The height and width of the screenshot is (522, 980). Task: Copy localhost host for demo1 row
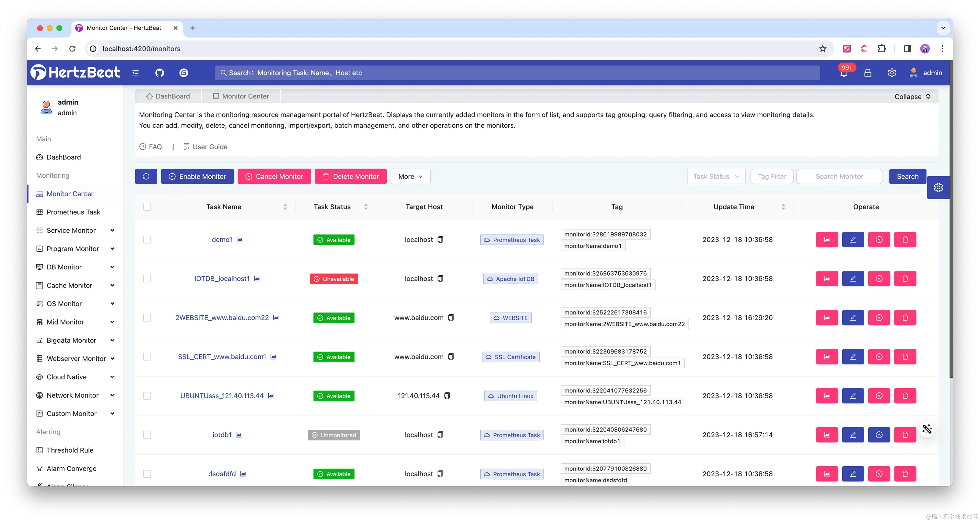coord(440,240)
